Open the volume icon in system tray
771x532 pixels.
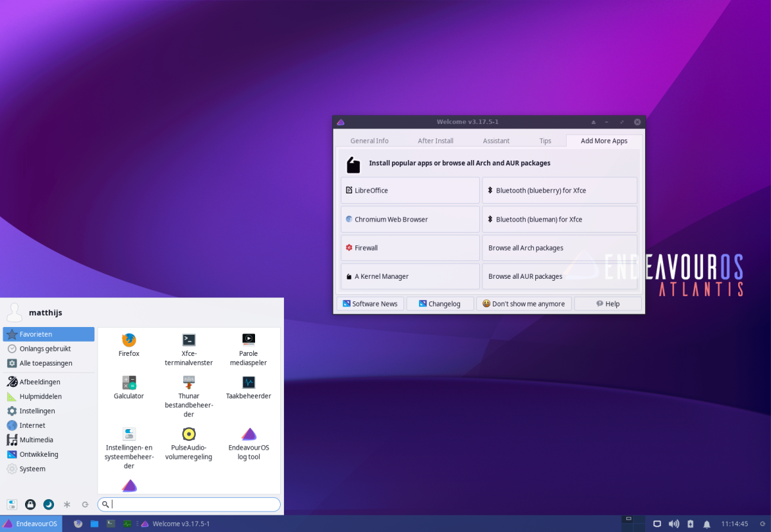coord(673,524)
